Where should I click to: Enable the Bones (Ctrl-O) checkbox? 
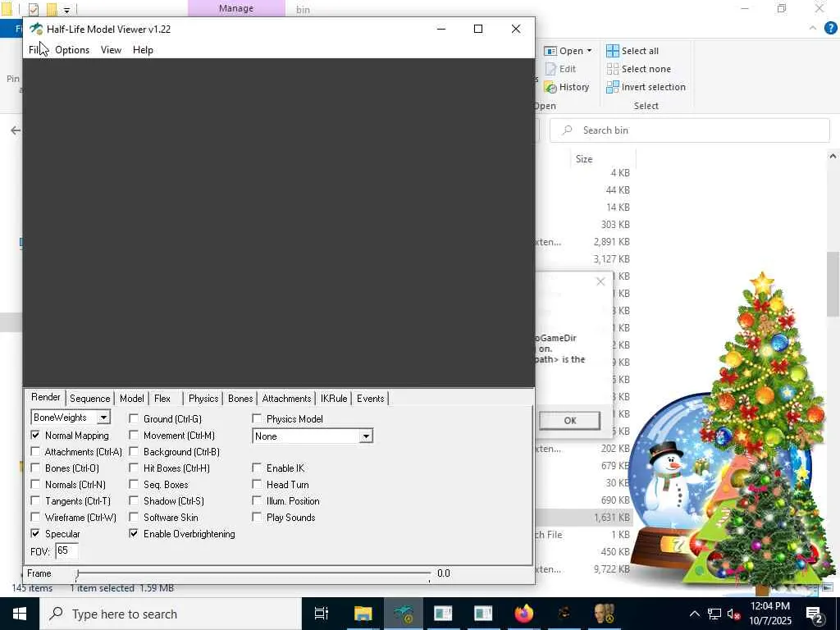(x=35, y=468)
